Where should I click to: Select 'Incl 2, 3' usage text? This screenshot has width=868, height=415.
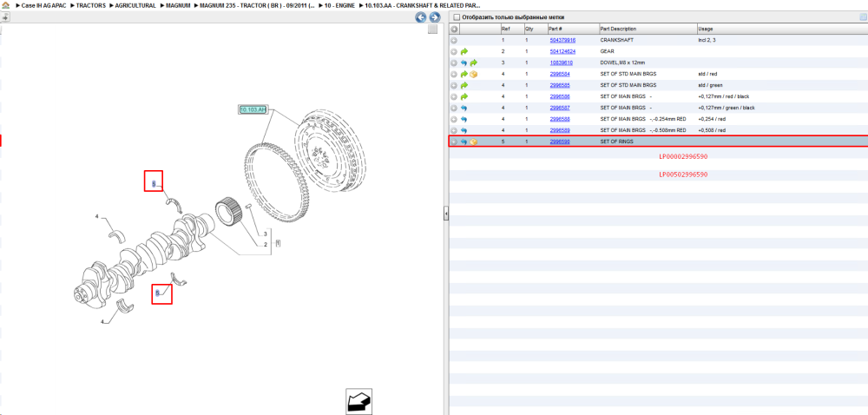click(707, 41)
